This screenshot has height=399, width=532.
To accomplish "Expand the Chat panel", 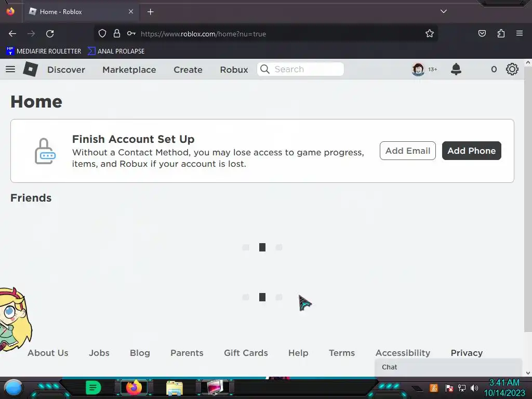I will [448, 367].
